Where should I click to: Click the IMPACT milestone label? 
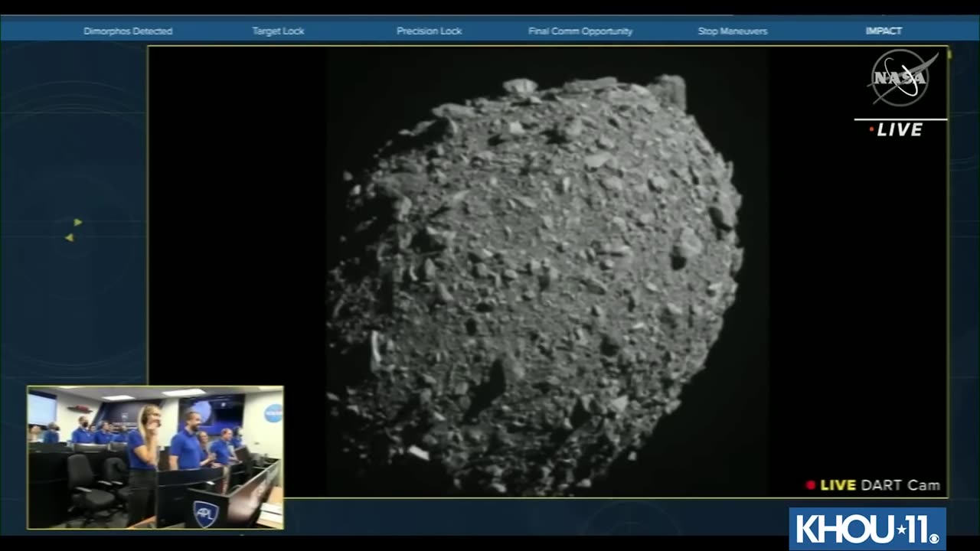tap(884, 31)
